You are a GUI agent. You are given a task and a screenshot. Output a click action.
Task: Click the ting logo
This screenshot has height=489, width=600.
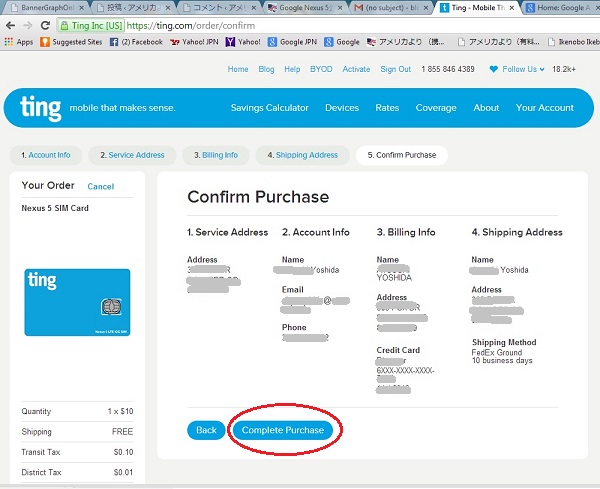point(41,108)
